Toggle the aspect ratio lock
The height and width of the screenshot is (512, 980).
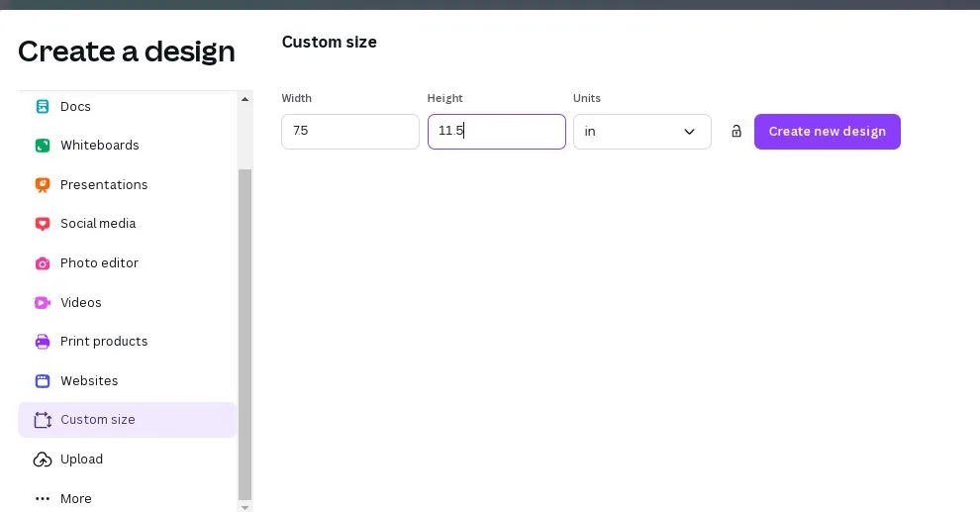point(736,132)
